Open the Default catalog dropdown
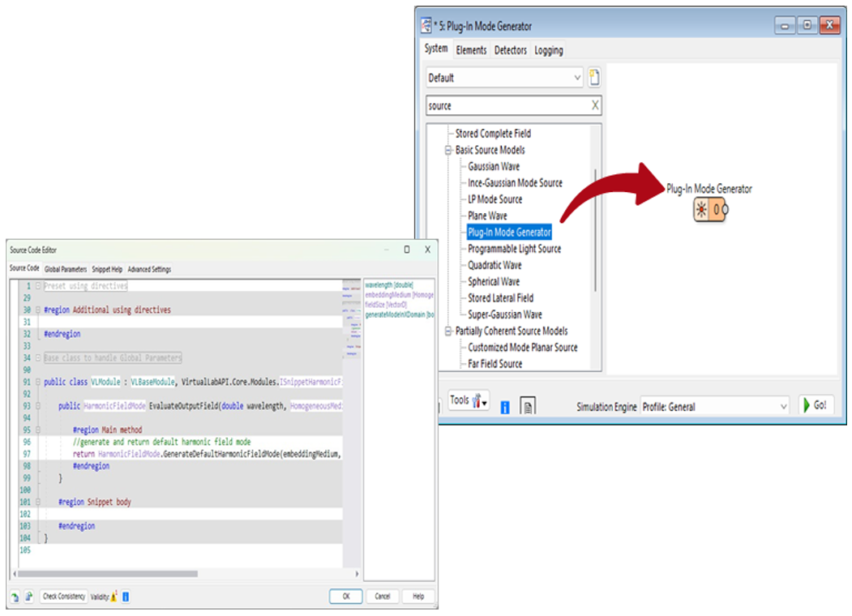The height and width of the screenshot is (616, 852). (x=577, y=78)
